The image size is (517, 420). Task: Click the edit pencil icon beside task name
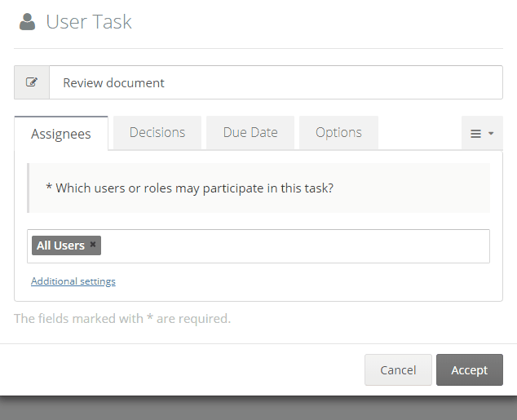click(x=32, y=82)
